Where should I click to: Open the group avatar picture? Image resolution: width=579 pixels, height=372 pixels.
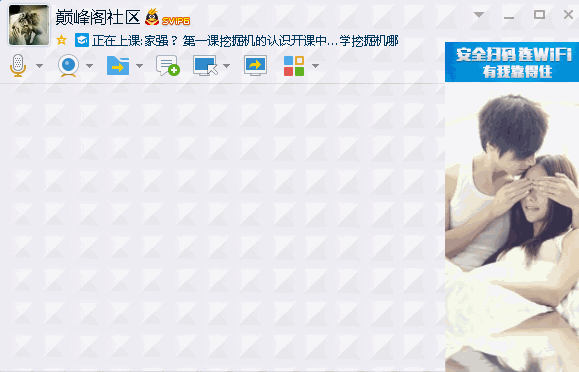[29, 25]
